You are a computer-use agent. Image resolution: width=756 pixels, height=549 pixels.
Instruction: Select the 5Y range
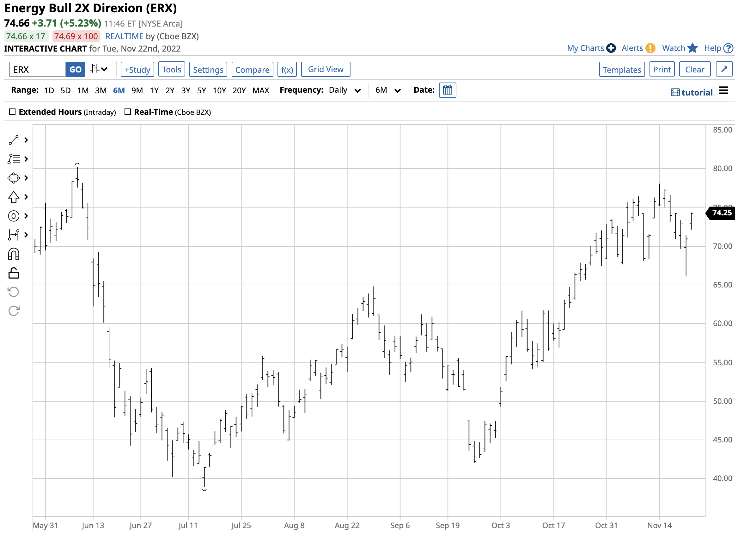(x=202, y=90)
